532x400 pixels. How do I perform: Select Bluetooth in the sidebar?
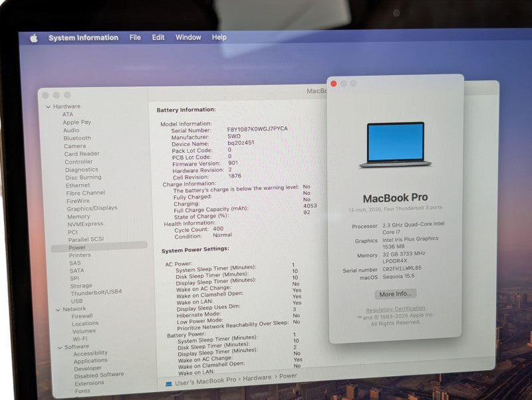(x=77, y=138)
